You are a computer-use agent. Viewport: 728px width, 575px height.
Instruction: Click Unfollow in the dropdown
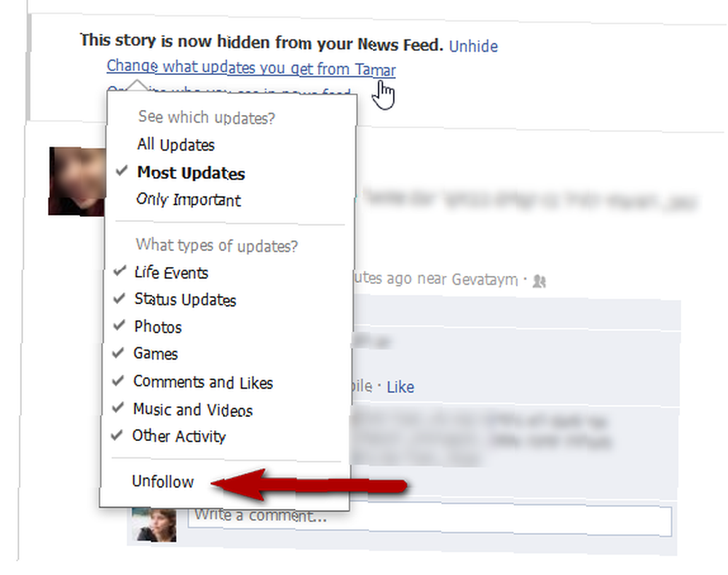(x=162, y=481)
